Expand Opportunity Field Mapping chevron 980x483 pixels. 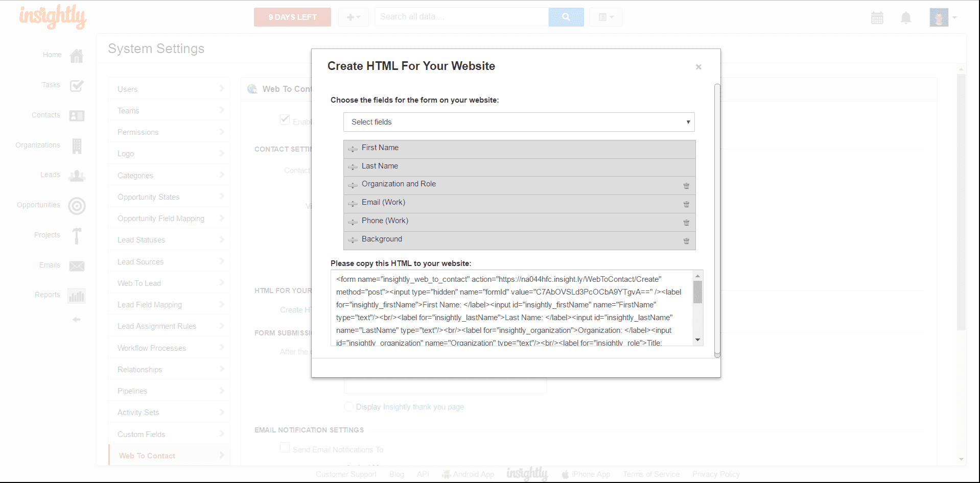pos(222,218)
